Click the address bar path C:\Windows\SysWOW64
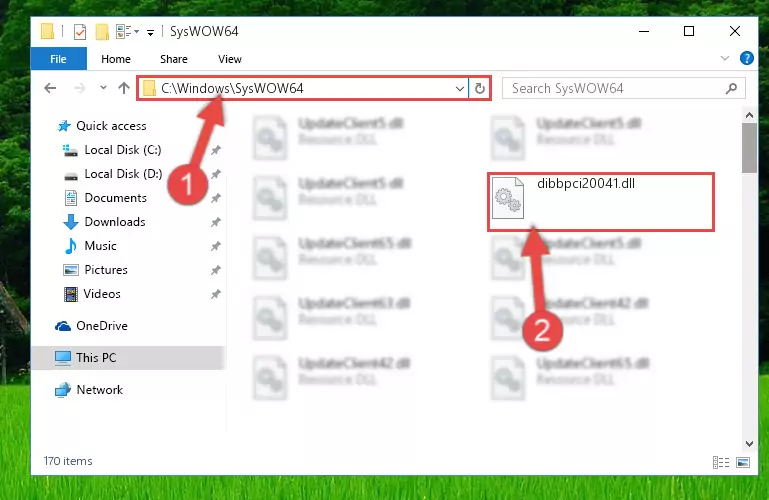The width and height of the screenshot is (769, 500). pyautogui.click(x=232, y=88)
